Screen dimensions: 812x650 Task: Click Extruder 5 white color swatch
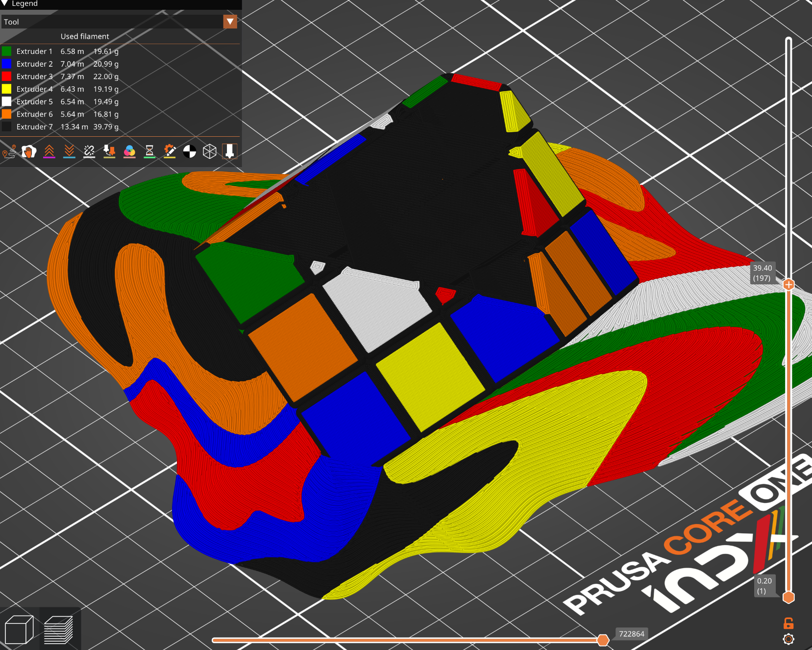(x=6, y=101)
